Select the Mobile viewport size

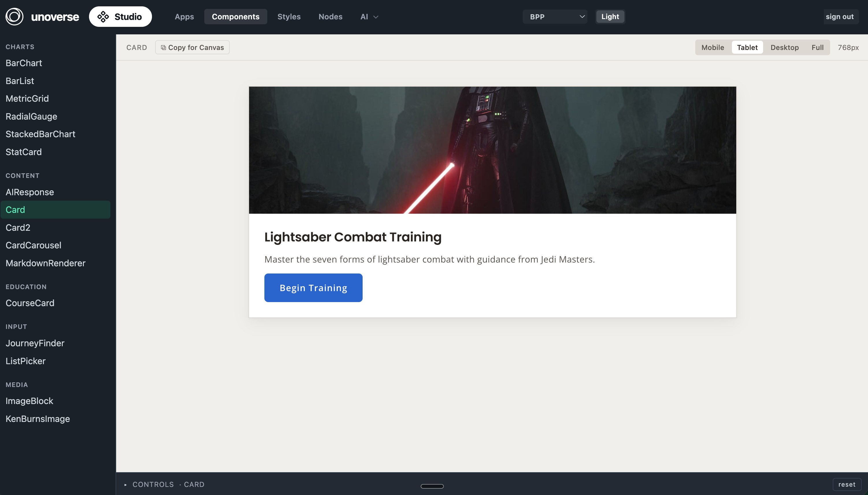tap(713, 47)
